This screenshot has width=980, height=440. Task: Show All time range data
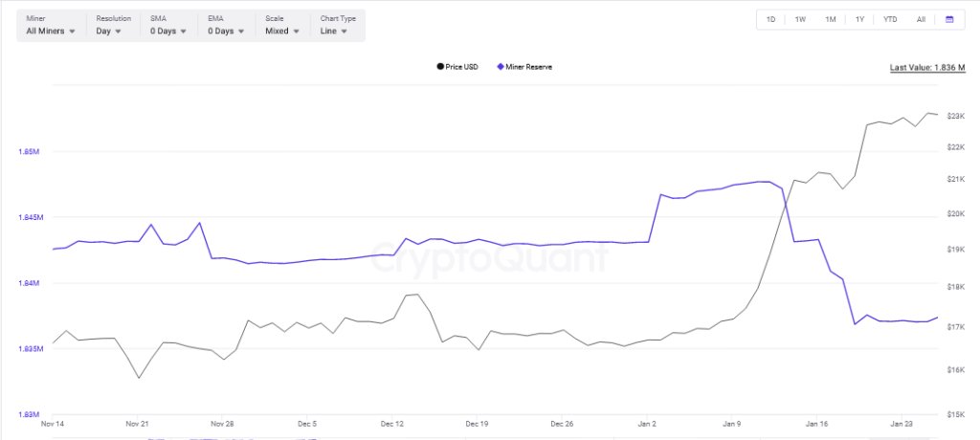point(920,19)
